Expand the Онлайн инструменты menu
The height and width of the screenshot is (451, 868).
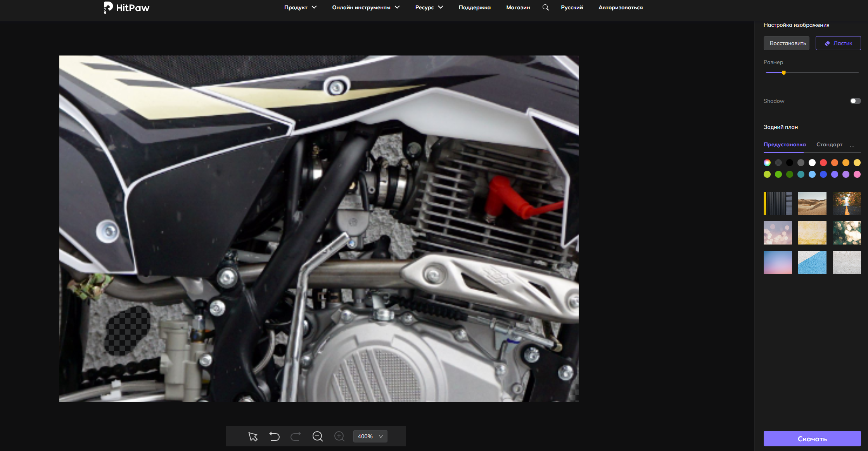[366, 7]
